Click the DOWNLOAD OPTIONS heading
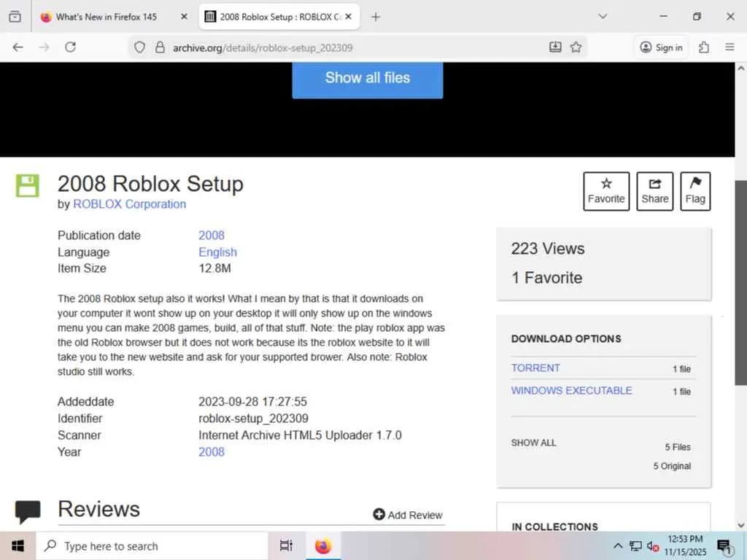This screenshot has height=560, width=747. pyautogui.click(x=566, y=338)
